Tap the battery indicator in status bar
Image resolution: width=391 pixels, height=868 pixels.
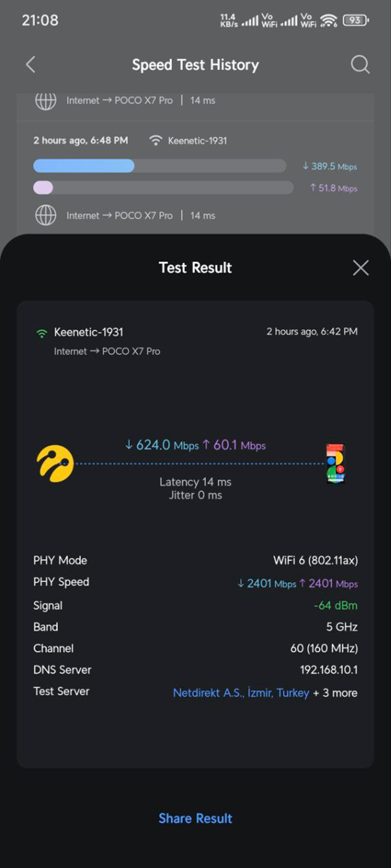(x=355, y=20)
